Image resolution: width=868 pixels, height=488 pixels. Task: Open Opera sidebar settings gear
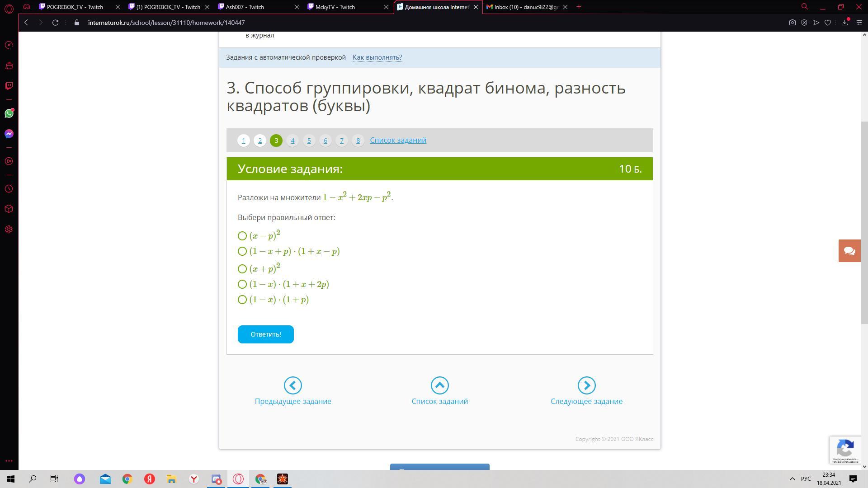pos(9,230)
